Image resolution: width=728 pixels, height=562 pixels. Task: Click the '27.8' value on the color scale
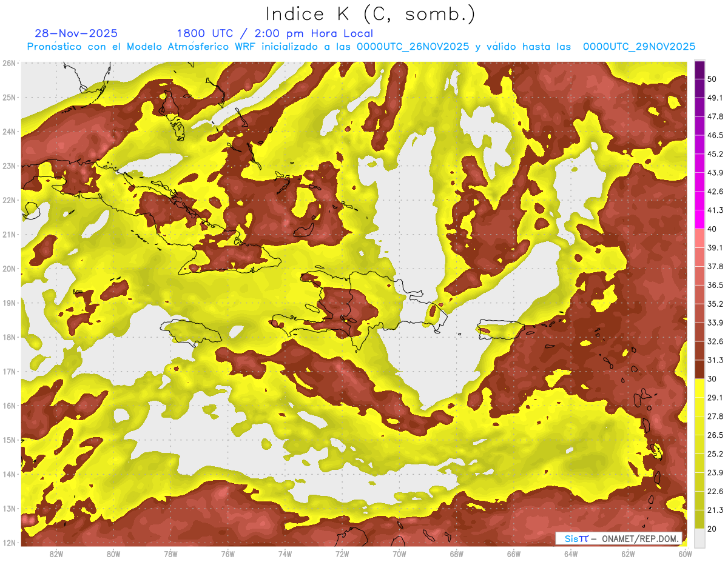point(715,416)
